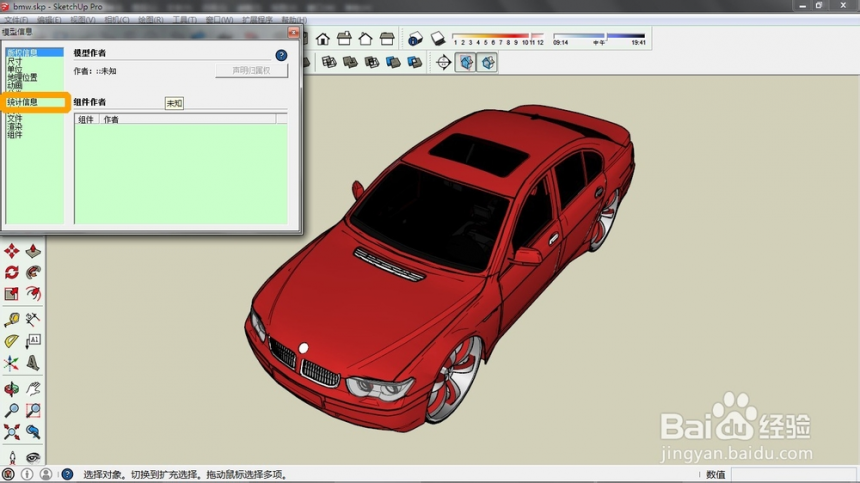Open the 窗口(W) menu
This screenshot has width=860, height=483.
coord(219,20)
